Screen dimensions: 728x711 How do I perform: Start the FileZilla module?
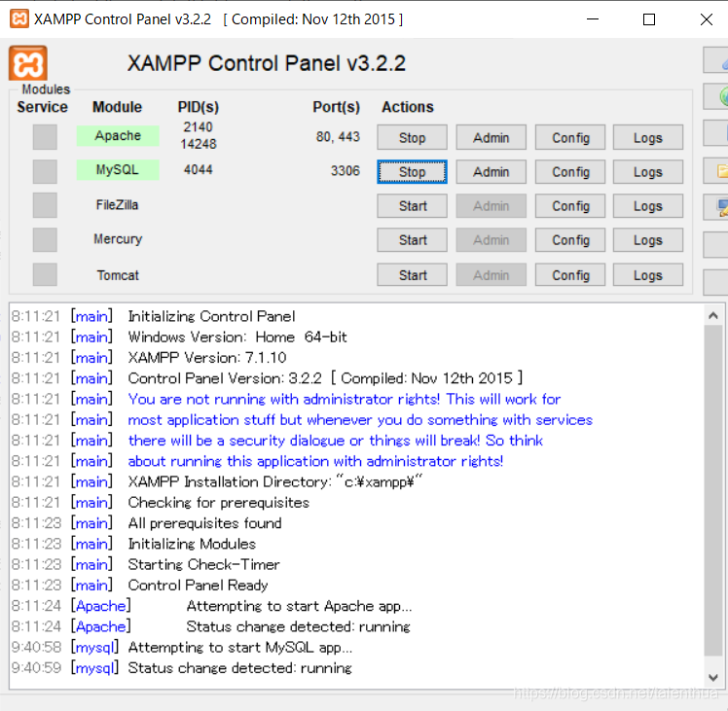(413, 205)
